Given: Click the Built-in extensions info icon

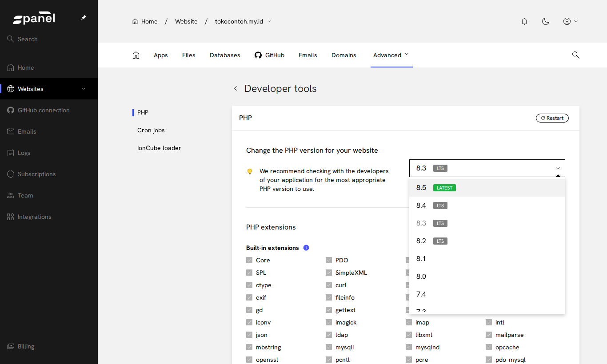Looking at the screenshot, I should (306, 248).
